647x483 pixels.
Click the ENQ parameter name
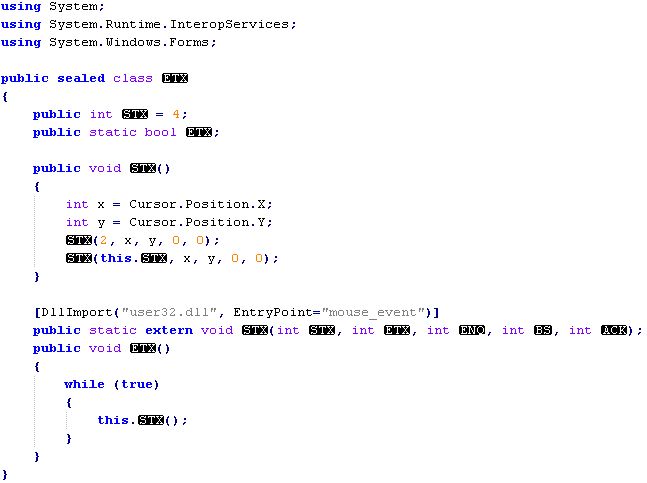click(x=472, y=330)
